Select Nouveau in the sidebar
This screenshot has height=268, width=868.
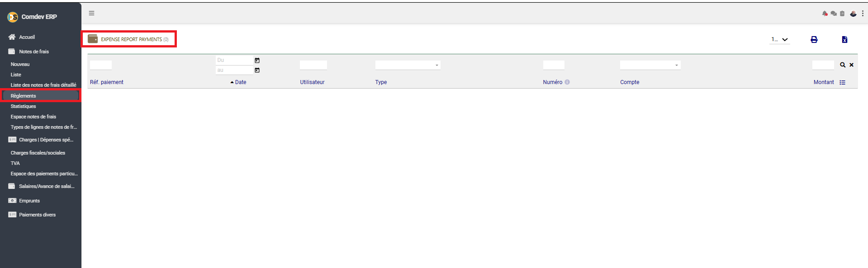point(20,64)
